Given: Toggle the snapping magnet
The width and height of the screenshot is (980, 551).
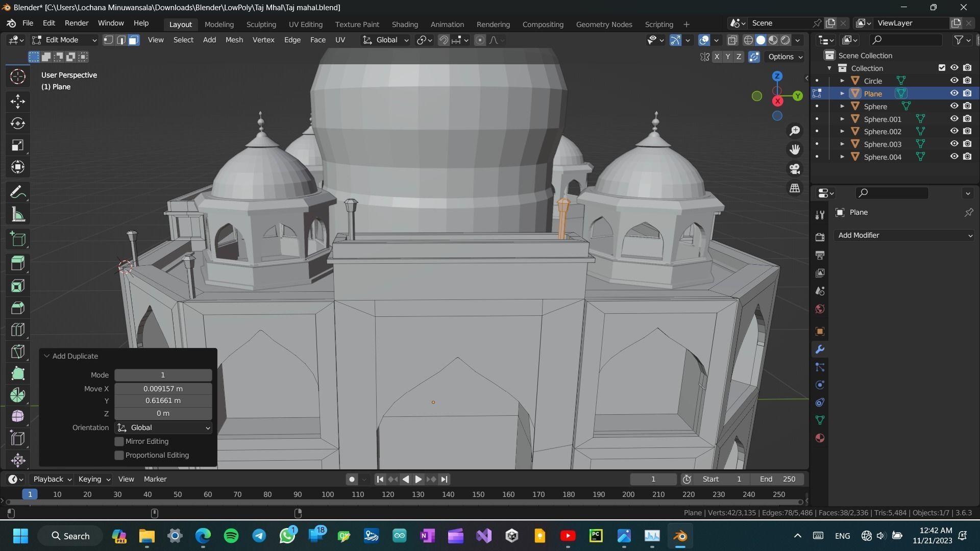Looking at the screenshot, I should 444,40.
